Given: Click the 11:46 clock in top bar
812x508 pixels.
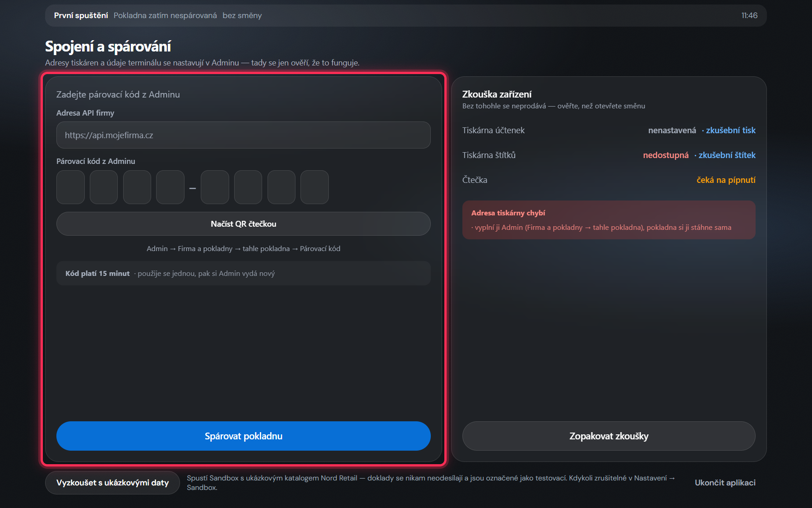Looking at the screenshot, I should click(x=749, y=15).
